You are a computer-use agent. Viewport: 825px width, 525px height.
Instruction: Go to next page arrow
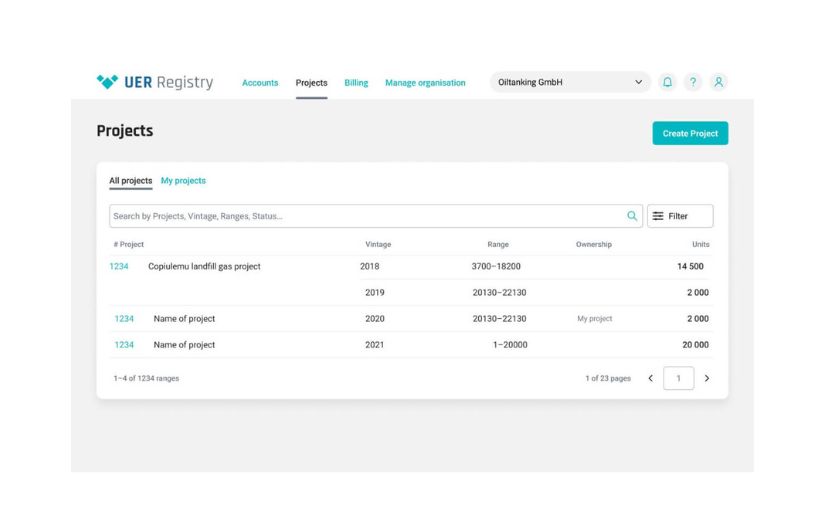707,378
